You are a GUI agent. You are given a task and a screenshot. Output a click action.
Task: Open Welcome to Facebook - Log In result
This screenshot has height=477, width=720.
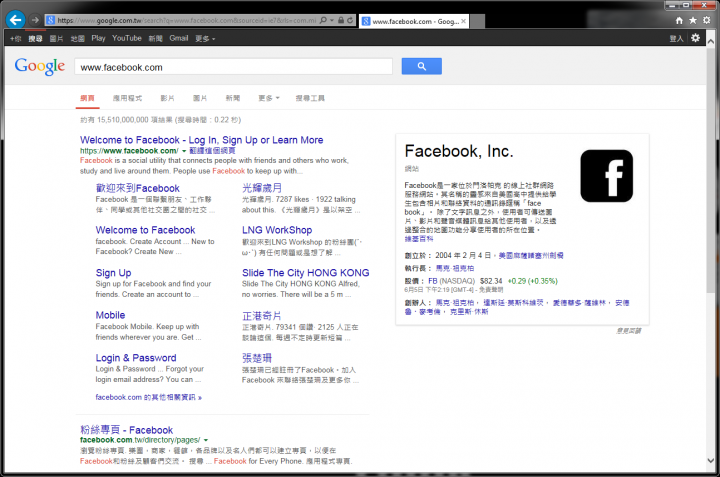point(202,140)
